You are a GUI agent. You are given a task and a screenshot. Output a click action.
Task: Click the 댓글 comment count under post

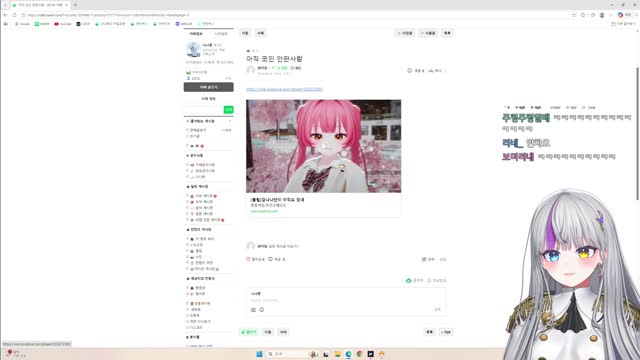coord(276,259)
